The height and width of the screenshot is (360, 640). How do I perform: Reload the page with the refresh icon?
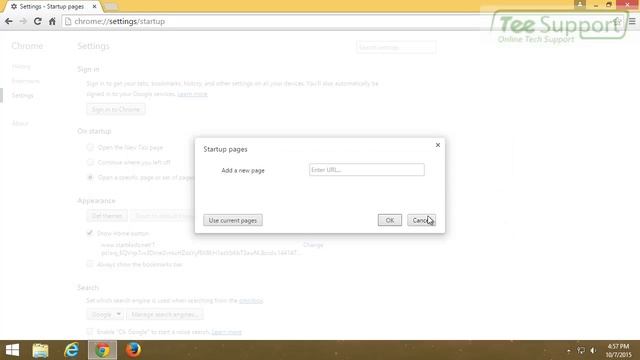click(38, 21)
